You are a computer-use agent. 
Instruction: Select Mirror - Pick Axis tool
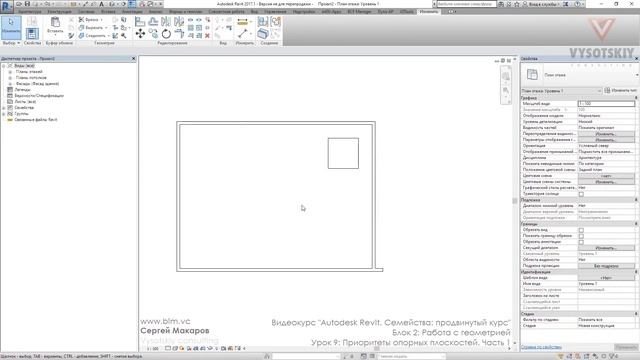tap(166, 22)
